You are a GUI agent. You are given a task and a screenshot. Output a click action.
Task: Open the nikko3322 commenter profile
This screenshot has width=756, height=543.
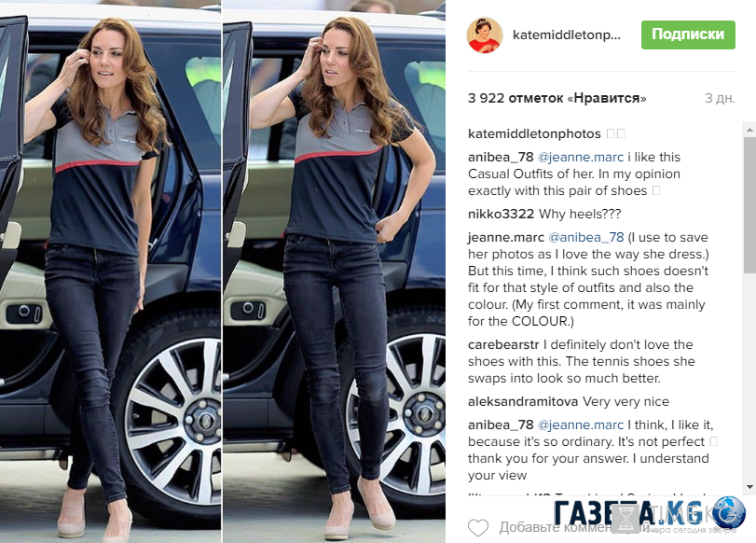(x=501, y=214)
